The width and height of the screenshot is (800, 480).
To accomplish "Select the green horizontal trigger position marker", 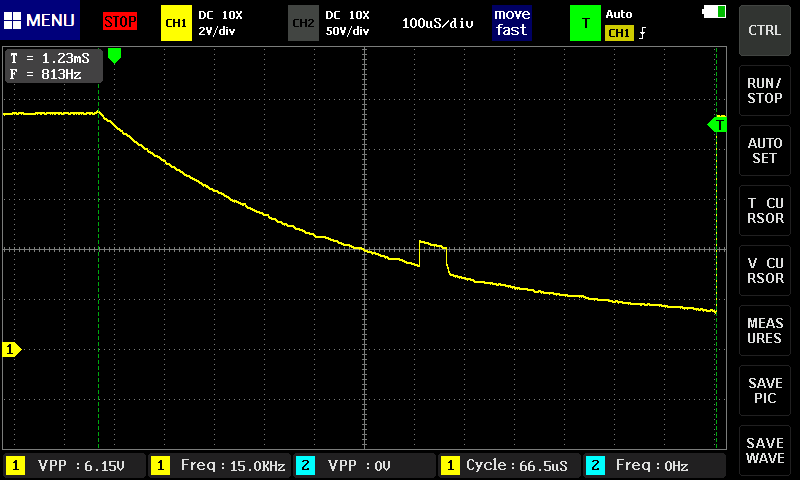I will pos(114,55).
